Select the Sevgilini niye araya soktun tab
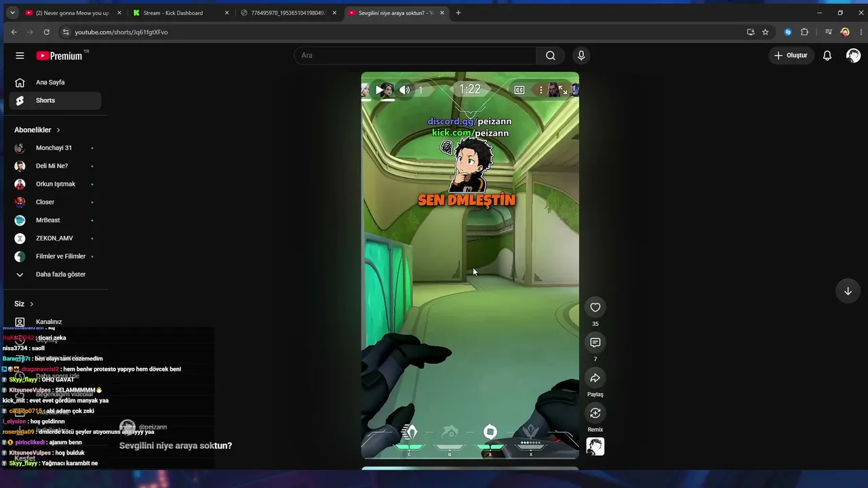The width and height of the screenshot is (868, 488). tap(396, 13)
